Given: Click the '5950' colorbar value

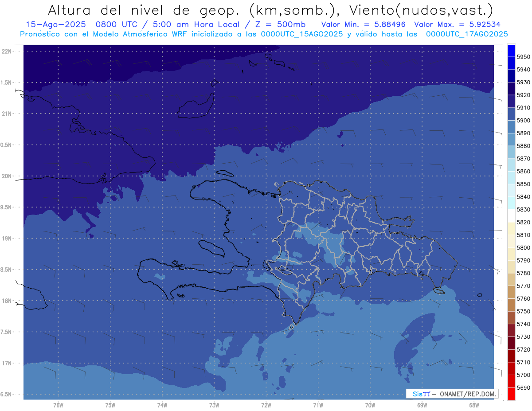Looking at the screenshot, I should point(523,57).
